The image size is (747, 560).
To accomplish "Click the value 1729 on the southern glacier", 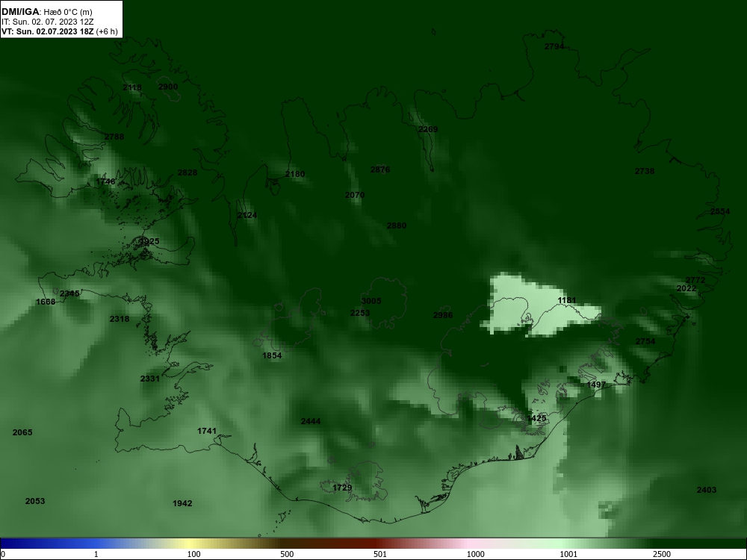I will 342,488.
